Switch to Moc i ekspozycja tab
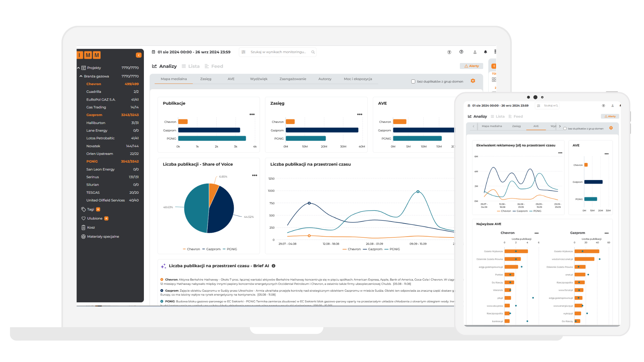This screenshot has width=644, height=362. [358, 79]
